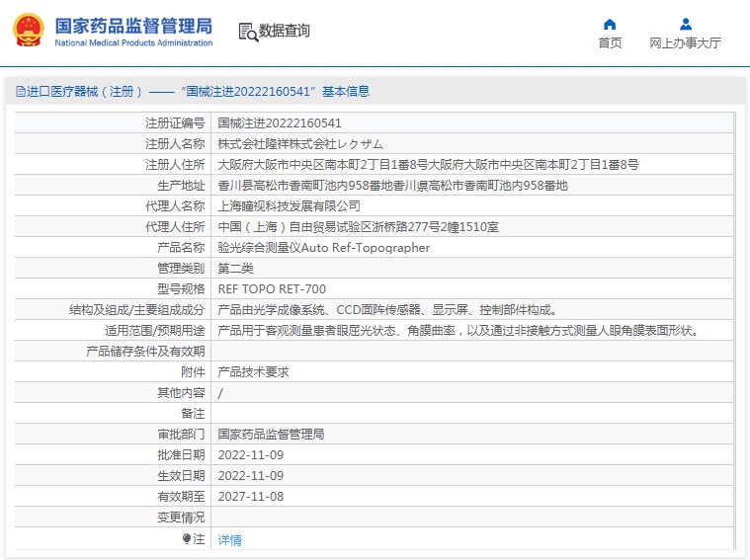The image size is (750, 560).
Task: Click the 产品储存条件及有效期 row label
Action: [145, 352]
